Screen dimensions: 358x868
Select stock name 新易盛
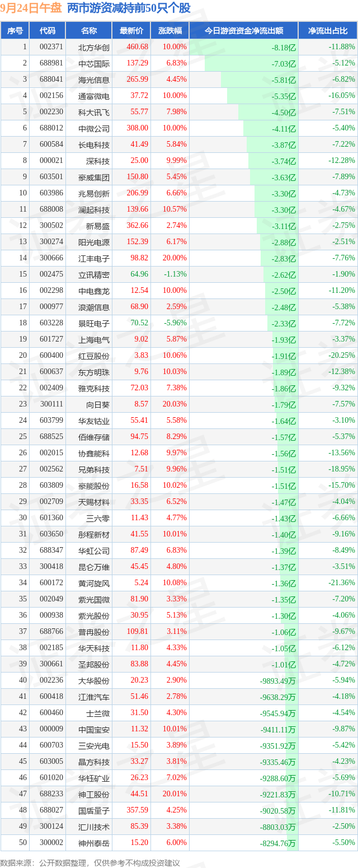pos(98,226)
